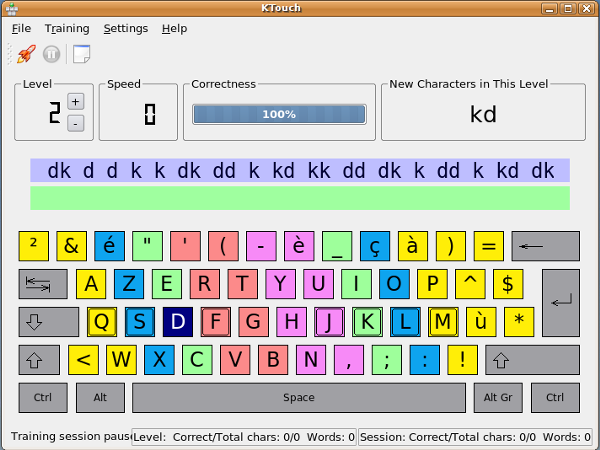Click the green I key
The height and width of the screenshot is (450, 600).
[356, 284]
